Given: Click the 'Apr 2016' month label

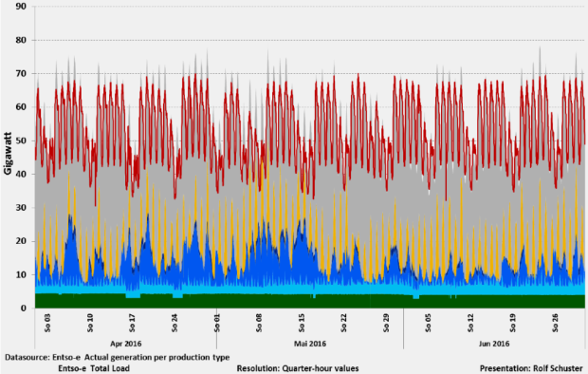Looking at the screenshot, I should tap(125, 344).
